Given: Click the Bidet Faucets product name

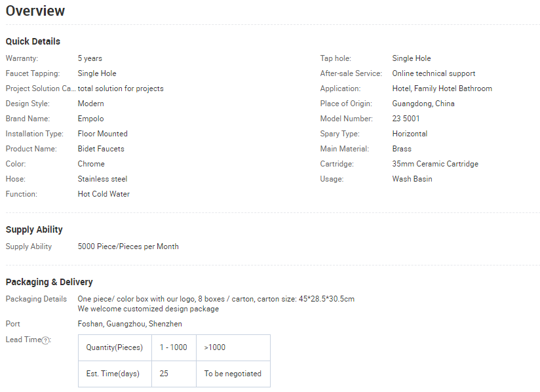Looking at the screenshot, I should (101, 149).
